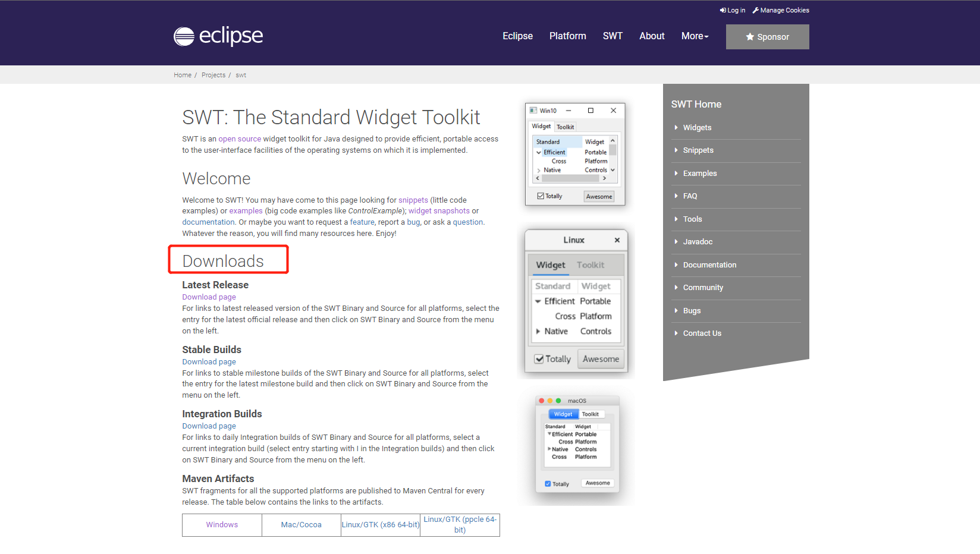Open Widgets in the sidebar

click(x=697, y=128)
